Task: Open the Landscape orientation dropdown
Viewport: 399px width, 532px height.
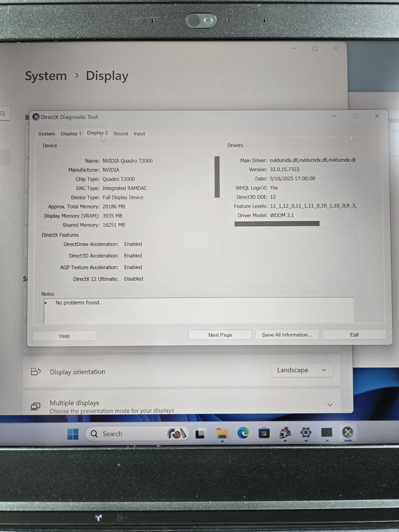Action: (302, 370)
